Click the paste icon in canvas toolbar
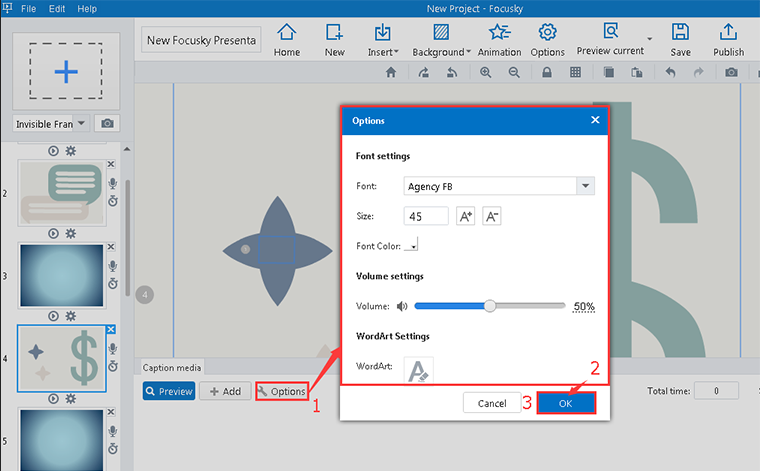This screenshot has width=761, height=471. [x=637, y=73]
